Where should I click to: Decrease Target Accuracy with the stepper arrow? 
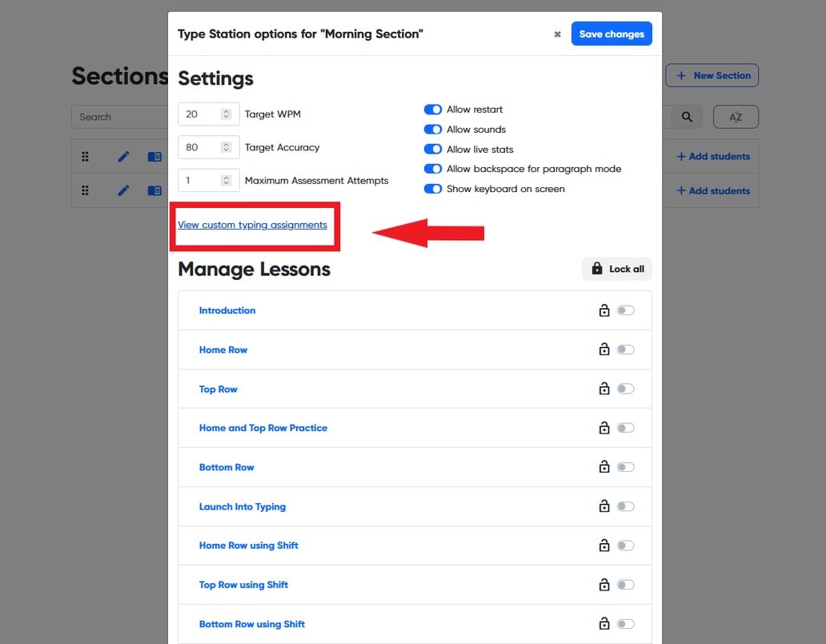(226, 150)
